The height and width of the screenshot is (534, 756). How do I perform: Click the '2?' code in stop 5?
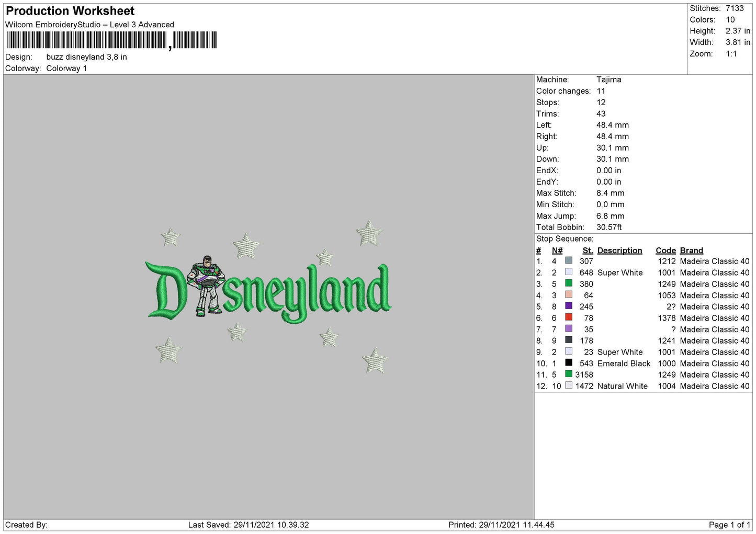click(671, 307)
